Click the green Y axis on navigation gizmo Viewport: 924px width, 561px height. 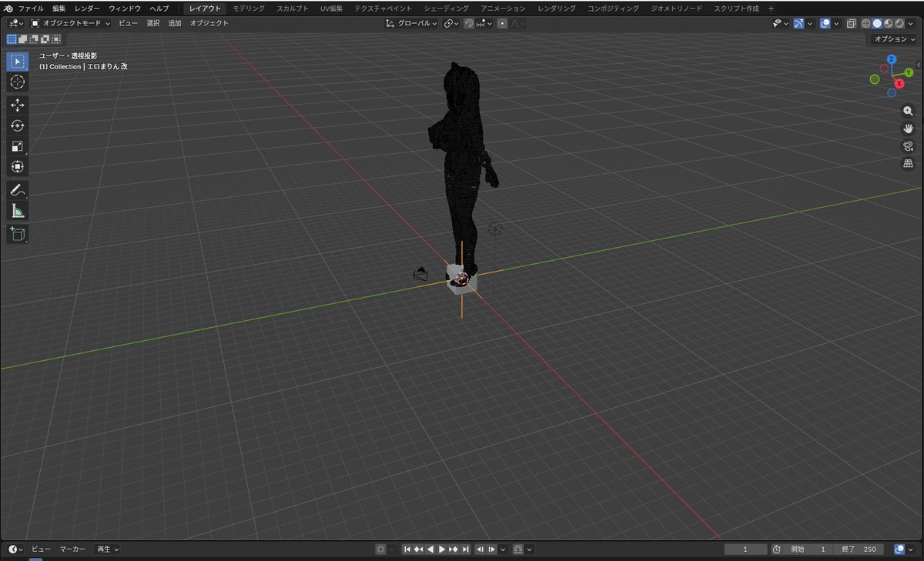pos(909,72)
